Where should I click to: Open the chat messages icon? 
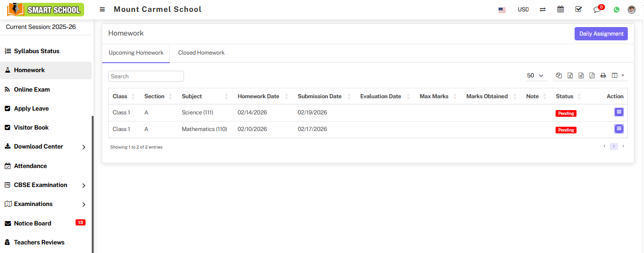tap(597, 9)
